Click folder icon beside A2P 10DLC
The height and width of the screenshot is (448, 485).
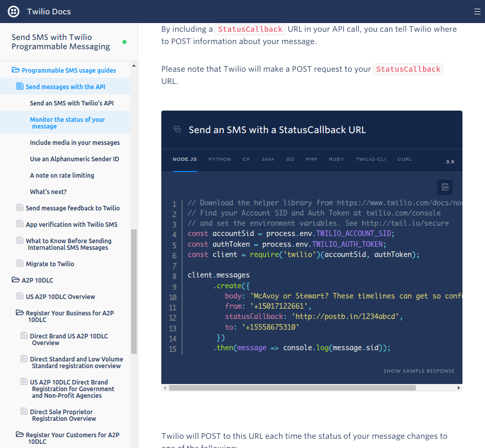click(x=15, y=280)
